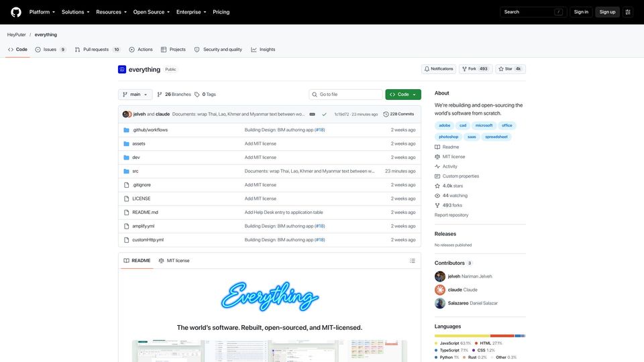The height and width of the screenshot is (362, 644).
Task: Click the commit status checkmark icon
Action: [x=324, y=114]
